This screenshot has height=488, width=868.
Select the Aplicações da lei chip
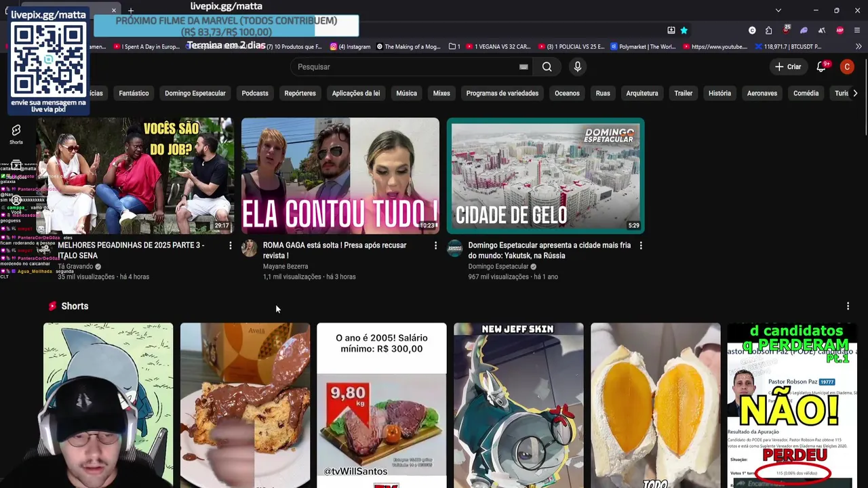coord(356,93)
